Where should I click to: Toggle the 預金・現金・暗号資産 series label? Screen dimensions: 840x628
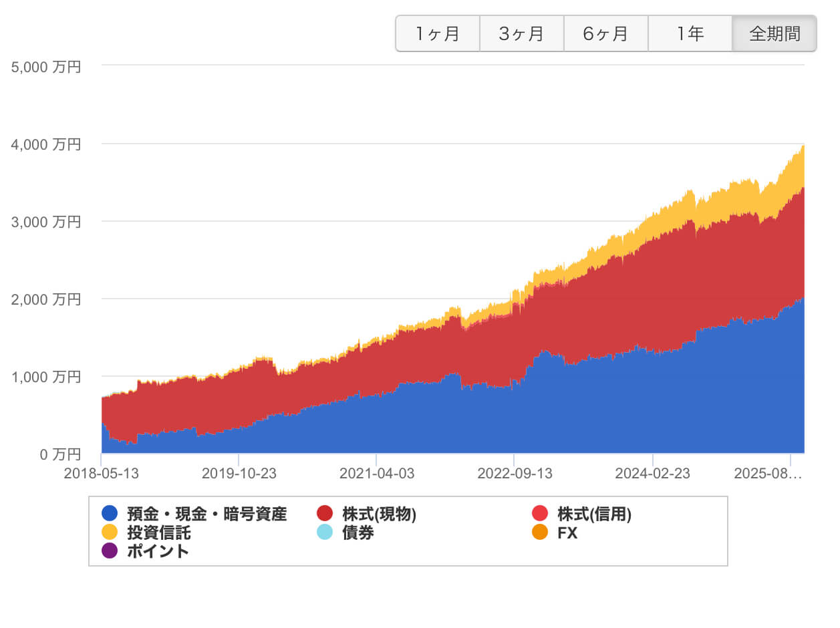[206, 514]
